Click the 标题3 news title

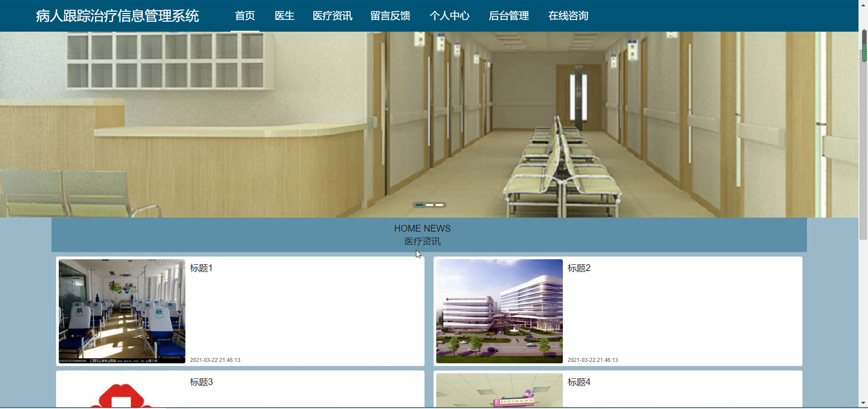pyautogui.click(x=201, y=382)
